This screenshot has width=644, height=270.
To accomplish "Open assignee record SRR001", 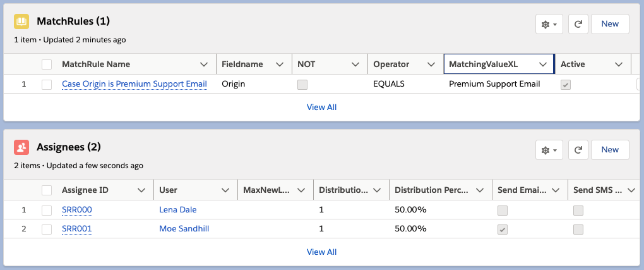I will 77,229.
